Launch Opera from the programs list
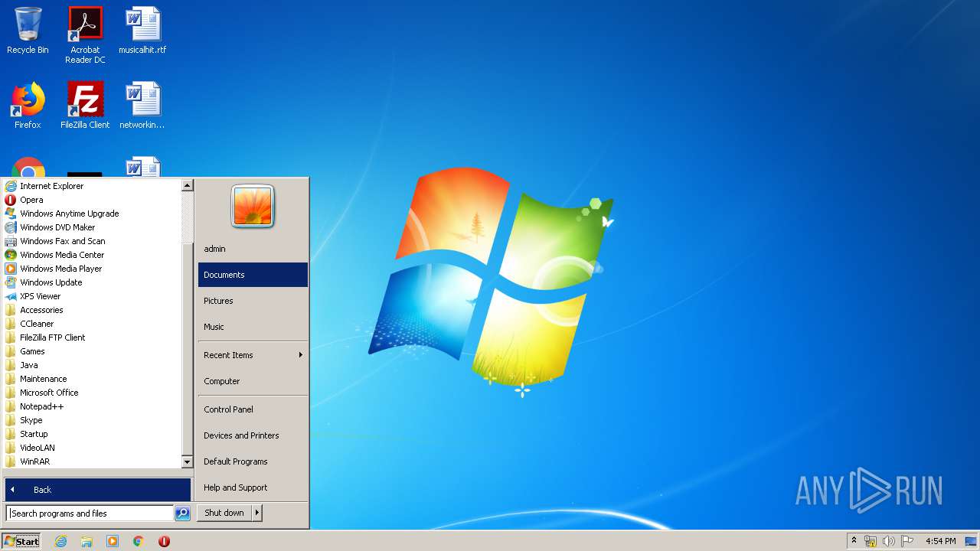 click(x=92, y=200)
